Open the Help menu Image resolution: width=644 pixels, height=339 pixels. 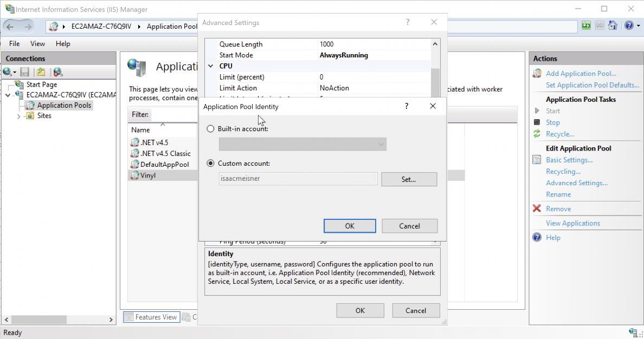pos(62,44)
